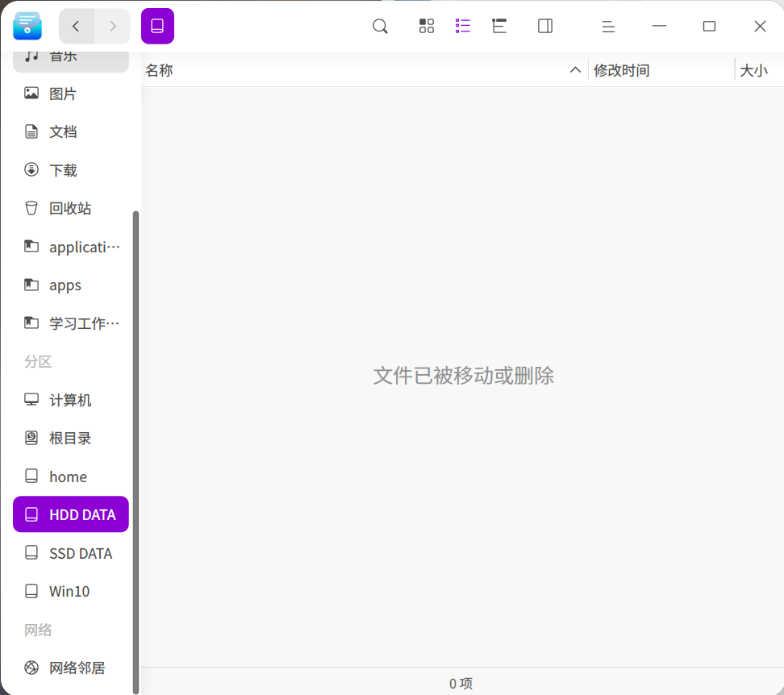Click the 文件已被移动或删除 message
Image resolution: width=784 pixels, height=695 pixels.
[463, 376]
